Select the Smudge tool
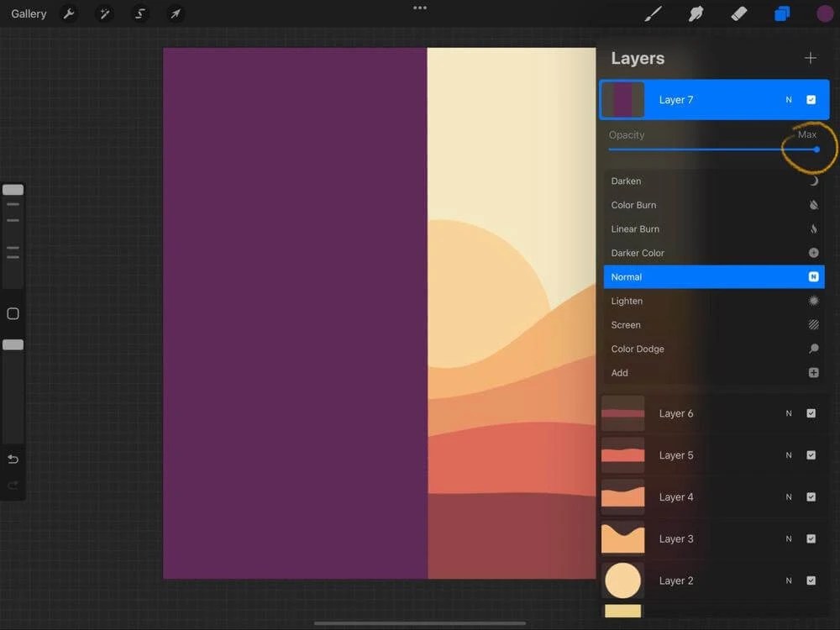This screenshot has width=840, height=630. pos(696,13)
